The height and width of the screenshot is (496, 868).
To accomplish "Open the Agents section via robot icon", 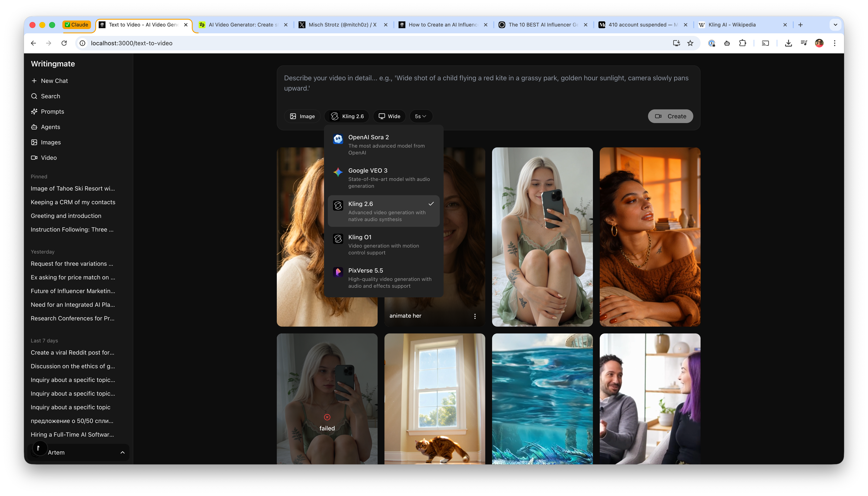I will [34, 127].
